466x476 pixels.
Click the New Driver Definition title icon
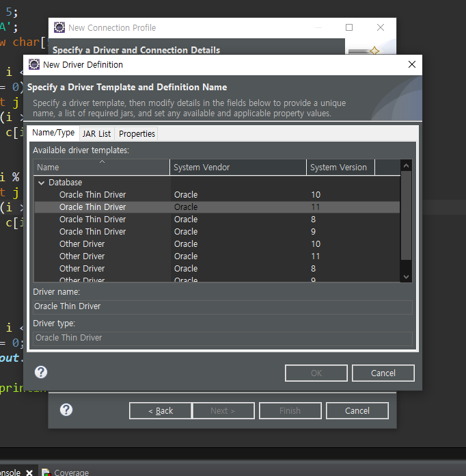click(34, 64)
